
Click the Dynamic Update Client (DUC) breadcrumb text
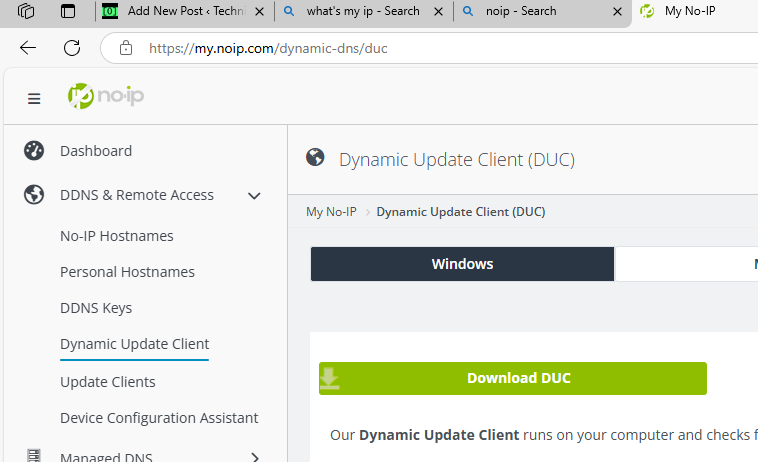tap(461, 212)
